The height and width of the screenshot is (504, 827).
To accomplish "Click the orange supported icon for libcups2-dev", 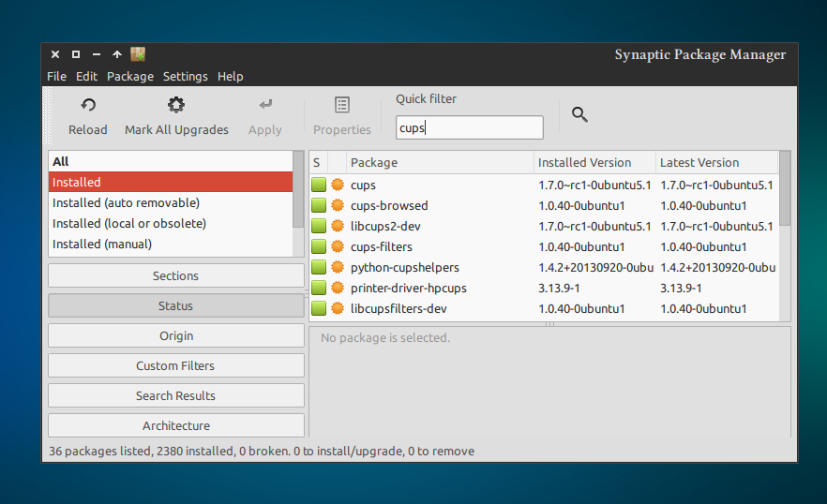I will (338, 226).
